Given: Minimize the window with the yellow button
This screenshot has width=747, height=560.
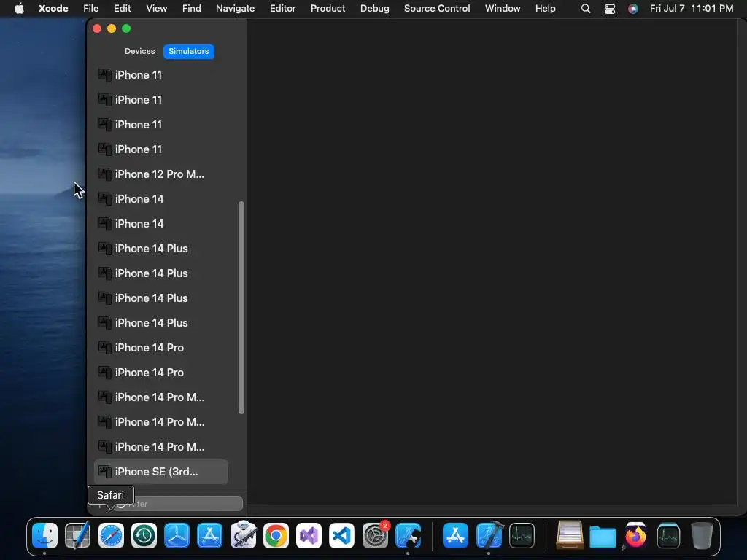Looking at the screenshot, I should (x=112, y=28).
